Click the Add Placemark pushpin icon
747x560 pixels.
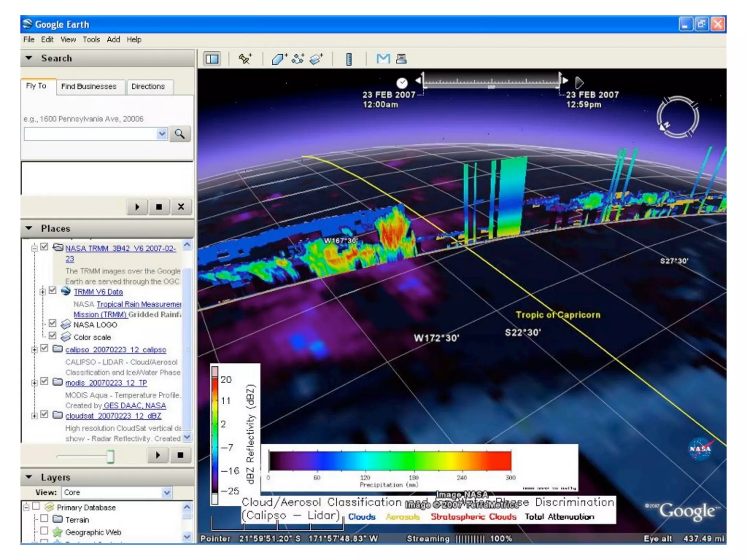pyautogui.click(x=245, y=59)
